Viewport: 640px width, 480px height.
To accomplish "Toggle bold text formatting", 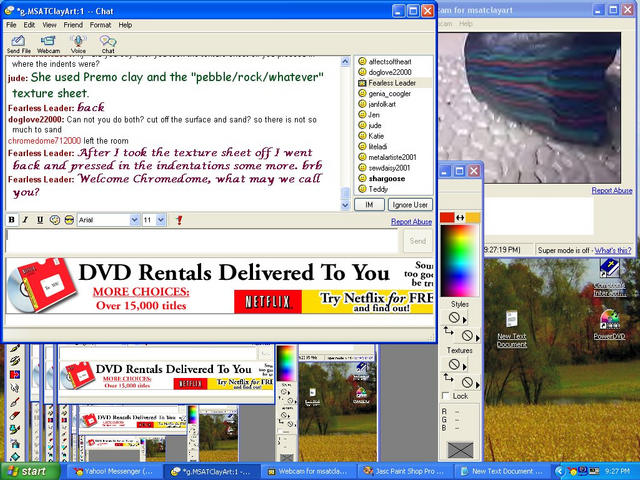I will click(x=12, y=220).
